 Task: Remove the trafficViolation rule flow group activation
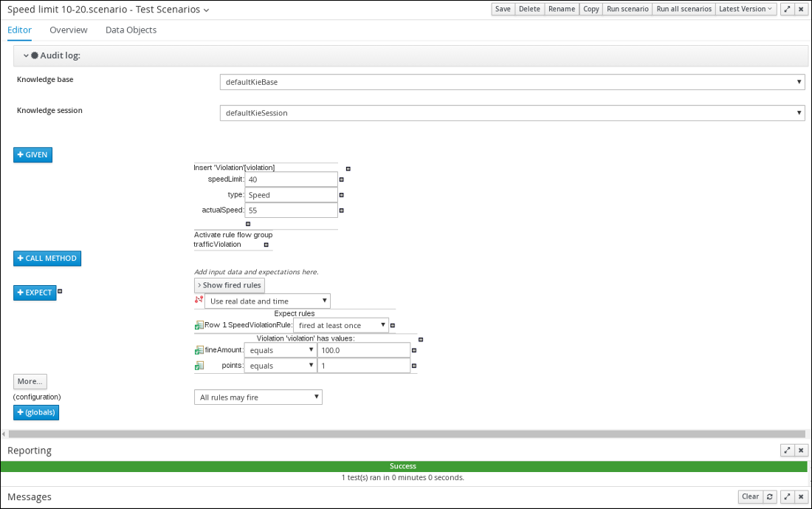266,245
